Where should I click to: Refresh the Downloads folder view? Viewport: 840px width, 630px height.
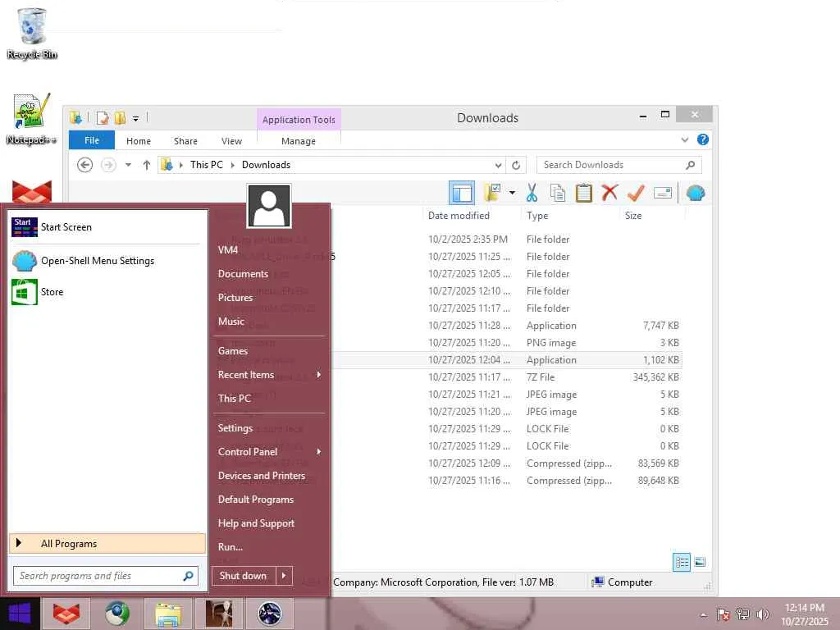coord(516,165)
